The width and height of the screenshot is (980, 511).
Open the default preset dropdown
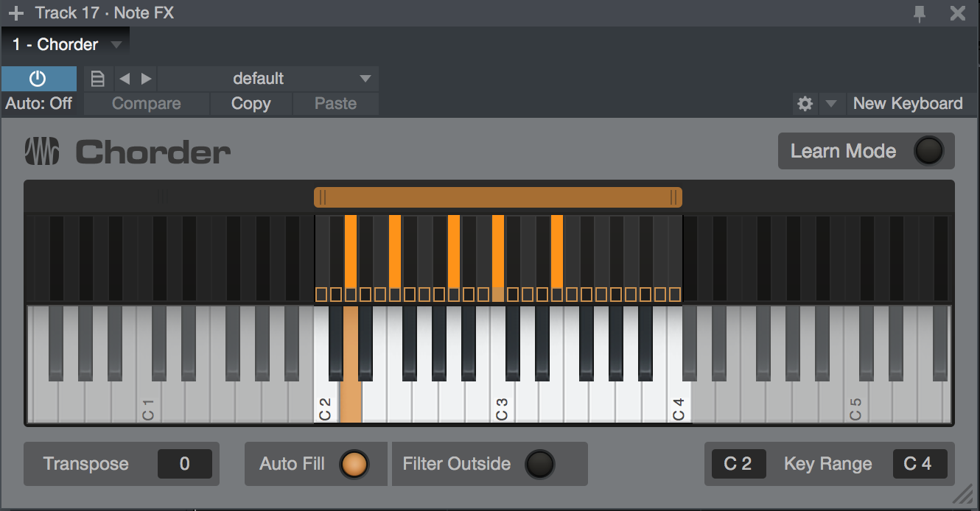point(267,79)
